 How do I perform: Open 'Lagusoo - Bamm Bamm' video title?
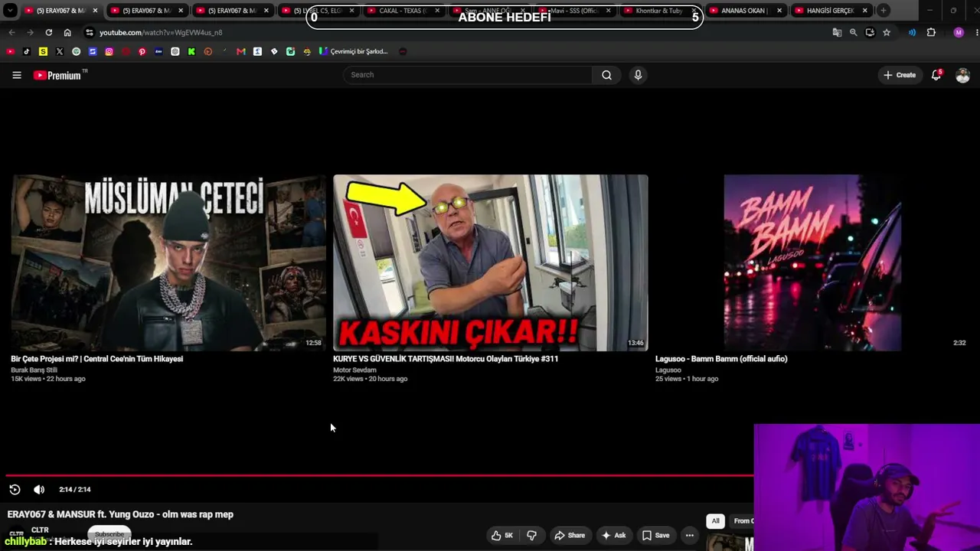(x=721, y=359)
